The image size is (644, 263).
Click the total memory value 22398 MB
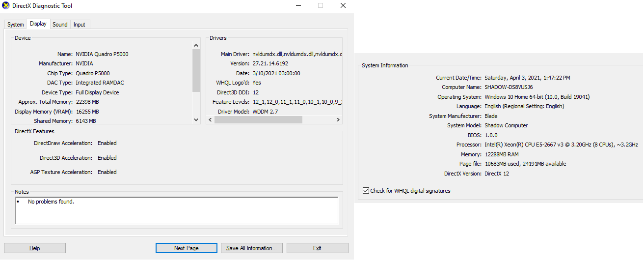87,102
